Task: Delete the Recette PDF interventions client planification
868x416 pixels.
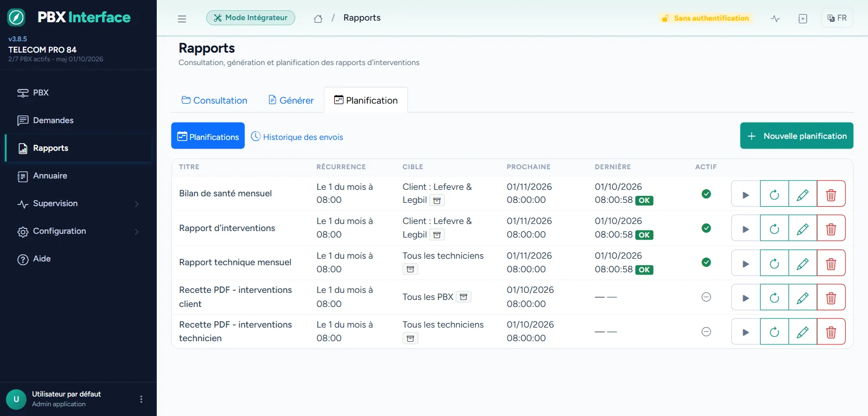Action: pos(831,298)
